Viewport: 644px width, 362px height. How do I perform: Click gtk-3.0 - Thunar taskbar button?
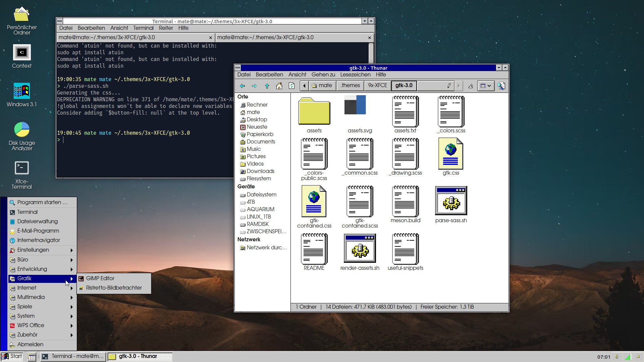click(x=140, y=356)
